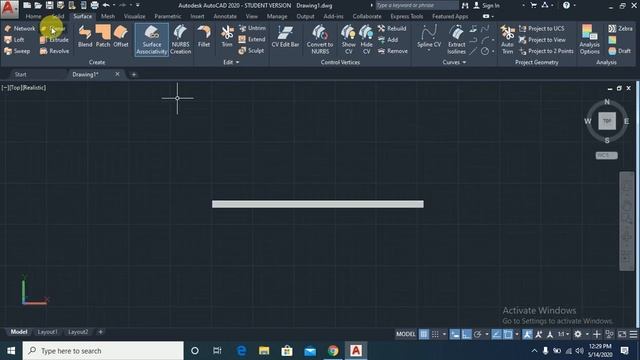This screenshot has height=360, width=640.
Task: Open the Annotate ribbon tab
Action: coord(225,16)
